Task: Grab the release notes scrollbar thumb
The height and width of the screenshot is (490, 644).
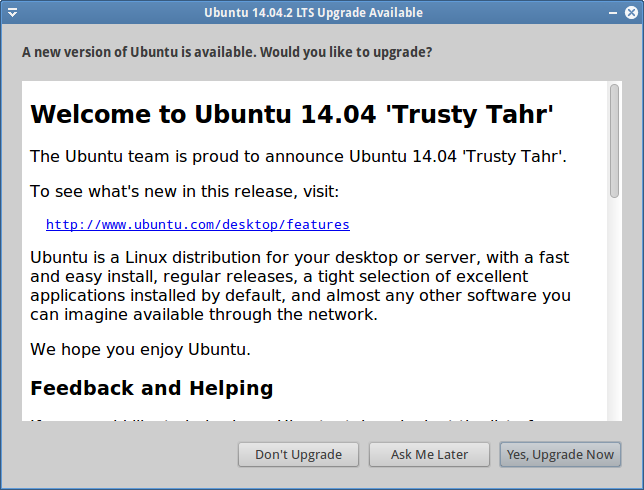Action: click(x=614, y=140)
